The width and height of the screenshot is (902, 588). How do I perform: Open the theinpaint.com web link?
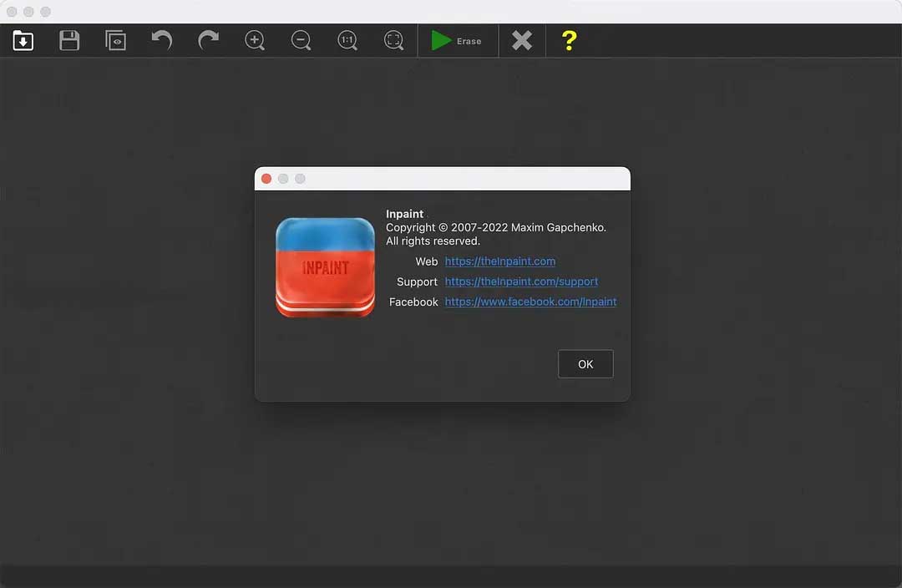500,261
